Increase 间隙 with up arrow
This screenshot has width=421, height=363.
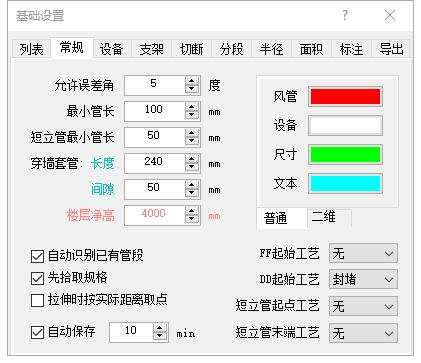pyautogui.click(x=192, y=185)
